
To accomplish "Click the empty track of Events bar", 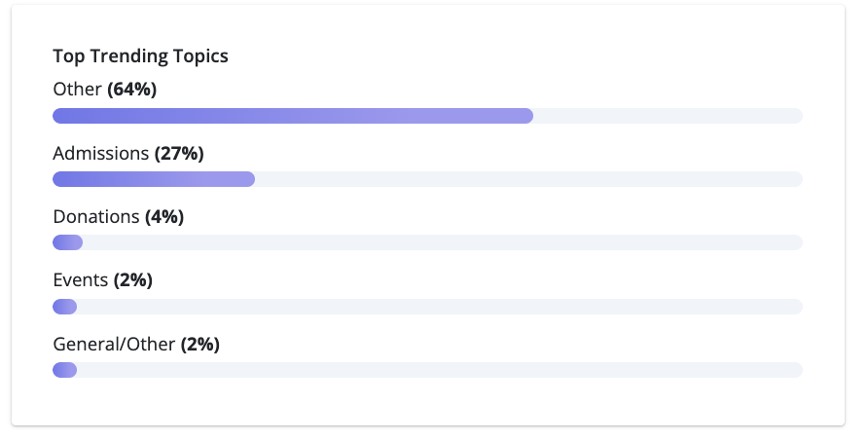I will coord(440,307).
